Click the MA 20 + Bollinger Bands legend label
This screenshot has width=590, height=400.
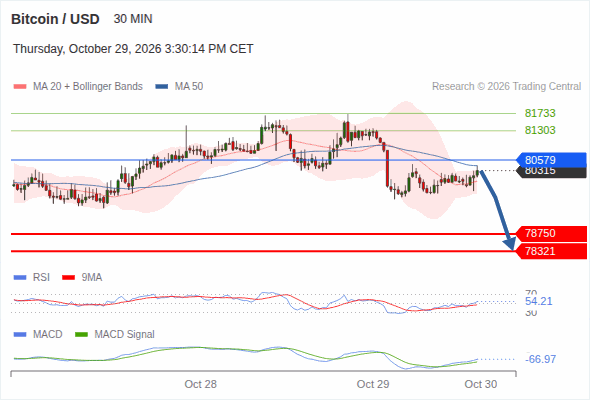click(x=88, y=87)
